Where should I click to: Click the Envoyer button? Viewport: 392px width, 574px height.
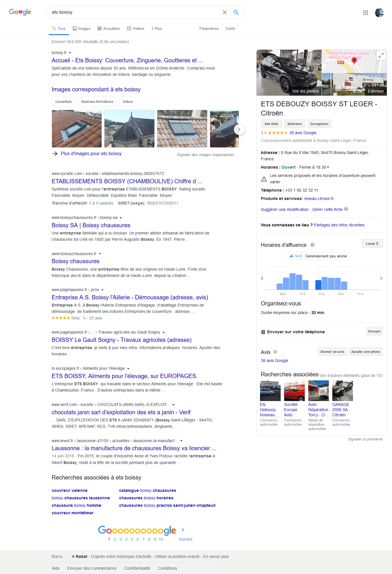click(x=374, y=331)
